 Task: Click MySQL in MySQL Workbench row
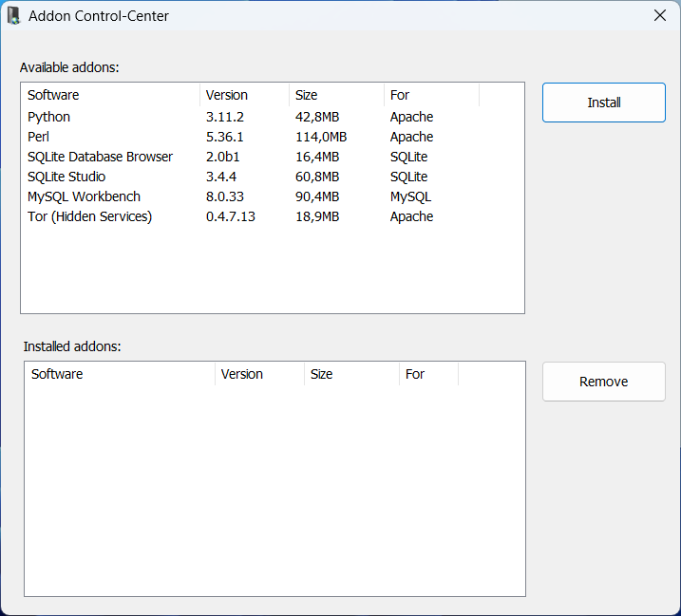point(410,196)
